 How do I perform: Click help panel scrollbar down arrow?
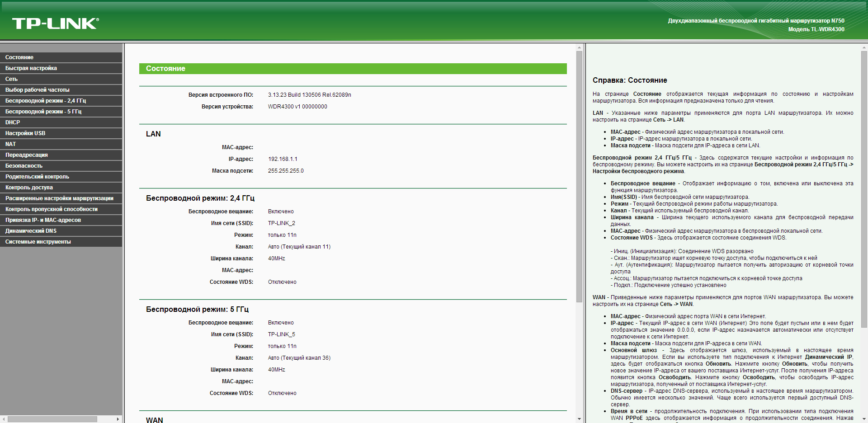(864, 419)
